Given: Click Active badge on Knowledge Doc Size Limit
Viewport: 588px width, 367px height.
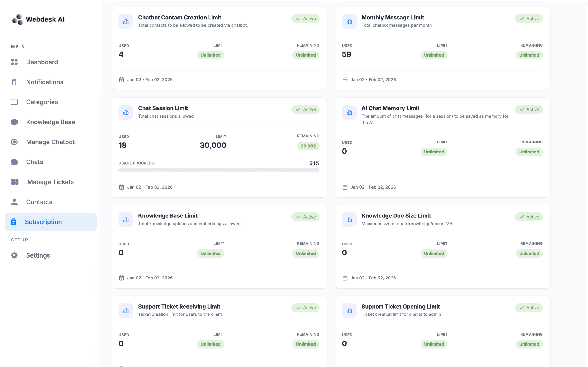Looking at the screenshot, I should tap(528, 217).
